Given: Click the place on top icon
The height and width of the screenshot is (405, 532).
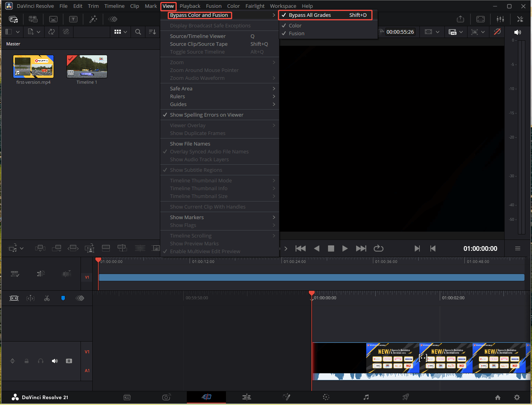Looking at the screenshot, I should (x=106, y=248).
